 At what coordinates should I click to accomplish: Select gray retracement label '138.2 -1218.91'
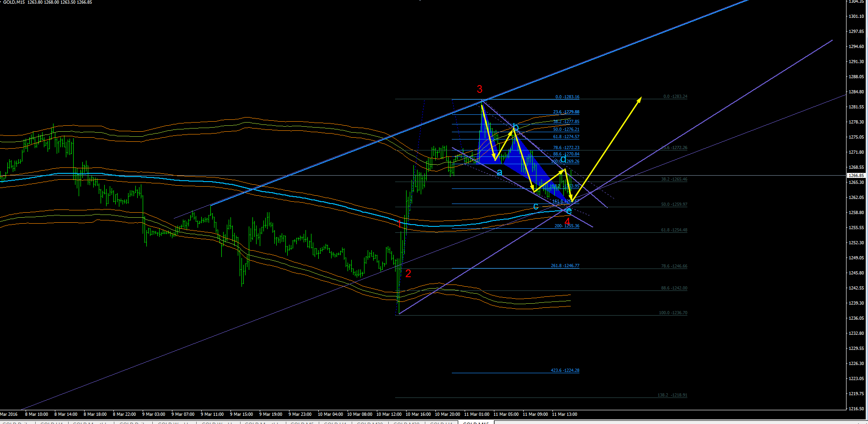click(672, 395)
